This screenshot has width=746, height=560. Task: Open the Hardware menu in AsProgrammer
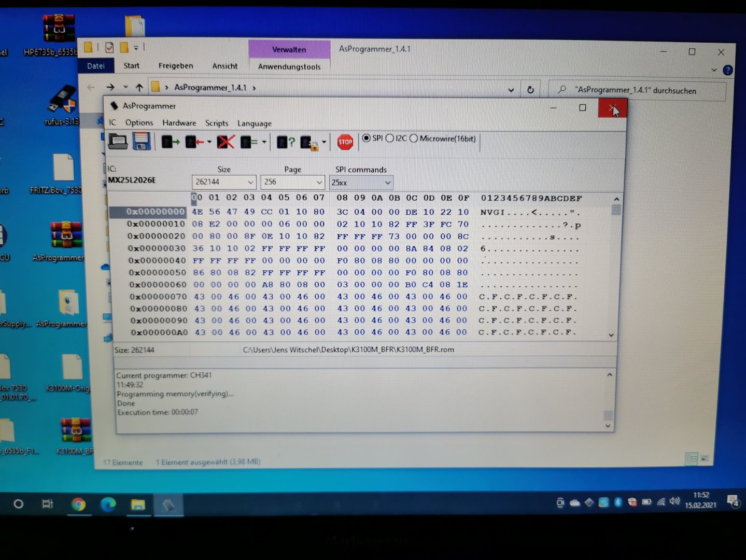[x=179, y=123]
